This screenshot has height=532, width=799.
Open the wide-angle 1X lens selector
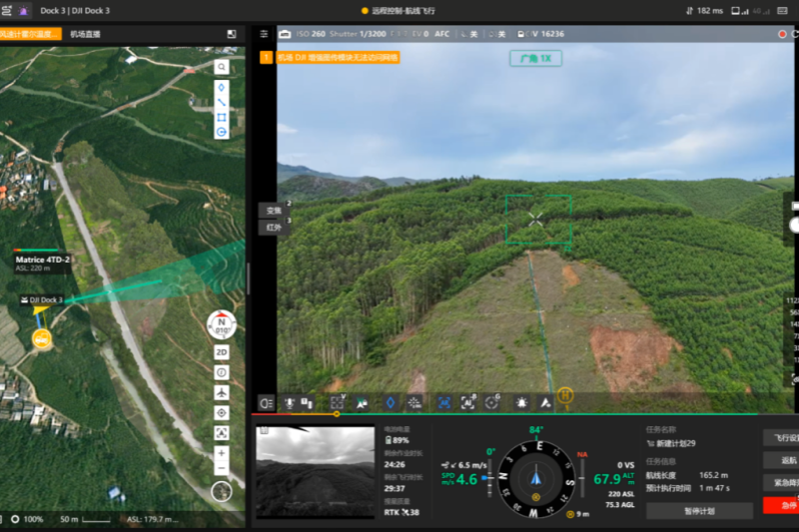[536, 58]
